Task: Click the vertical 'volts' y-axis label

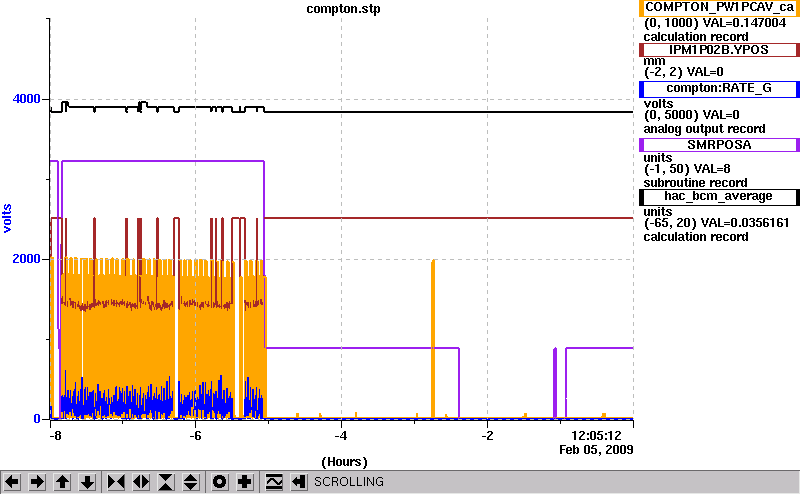Action: coord(7,218)
